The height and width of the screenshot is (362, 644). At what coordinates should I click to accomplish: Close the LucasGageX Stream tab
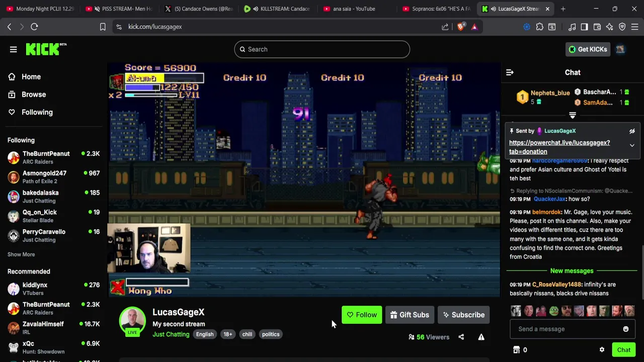[x=547, y=9]
